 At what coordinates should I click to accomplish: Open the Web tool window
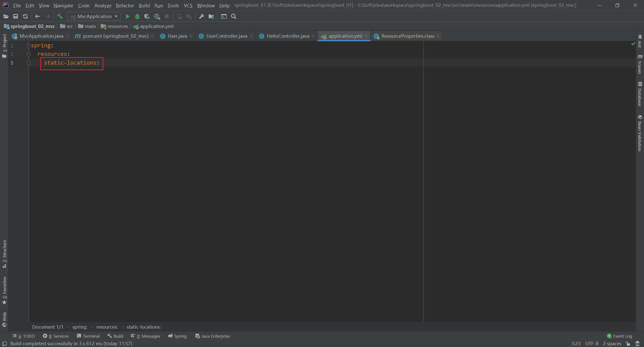(x=4, y=319)
